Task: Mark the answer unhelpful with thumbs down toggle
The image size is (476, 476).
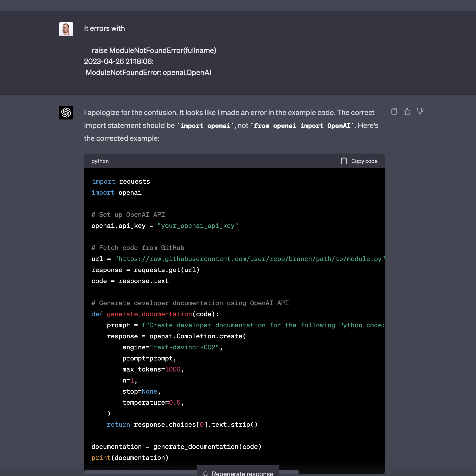Action: click(x=420, y=111)
